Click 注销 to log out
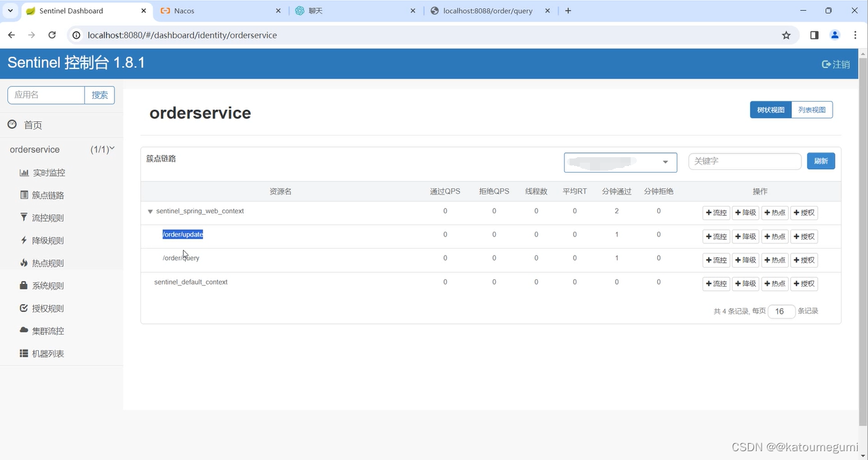 coord(835,64)
